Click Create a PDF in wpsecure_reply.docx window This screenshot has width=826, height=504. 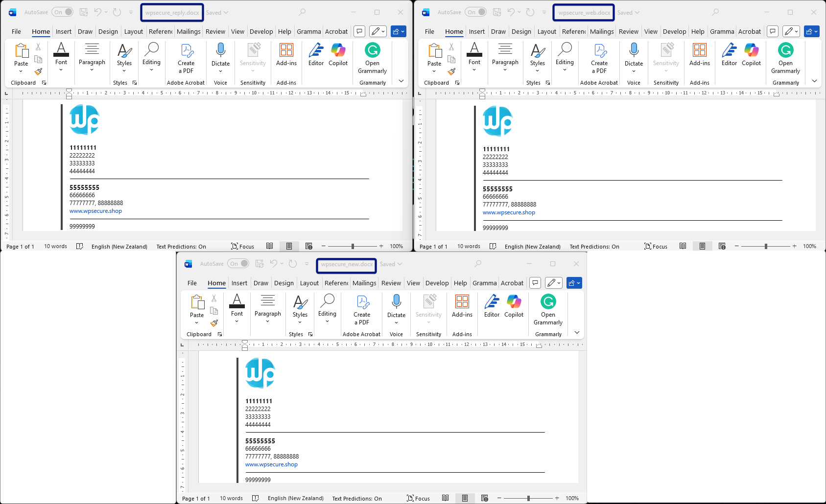tap(186, 58)
